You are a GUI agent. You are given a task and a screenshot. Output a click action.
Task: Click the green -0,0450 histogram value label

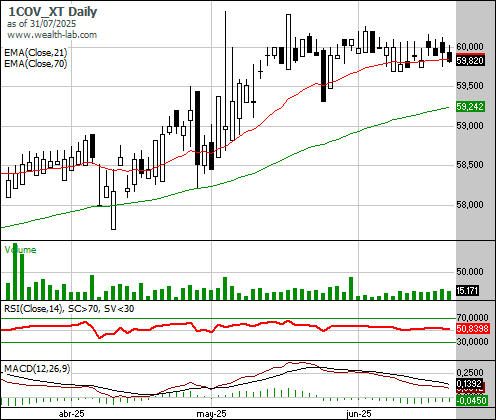click(x=472, y=400)
